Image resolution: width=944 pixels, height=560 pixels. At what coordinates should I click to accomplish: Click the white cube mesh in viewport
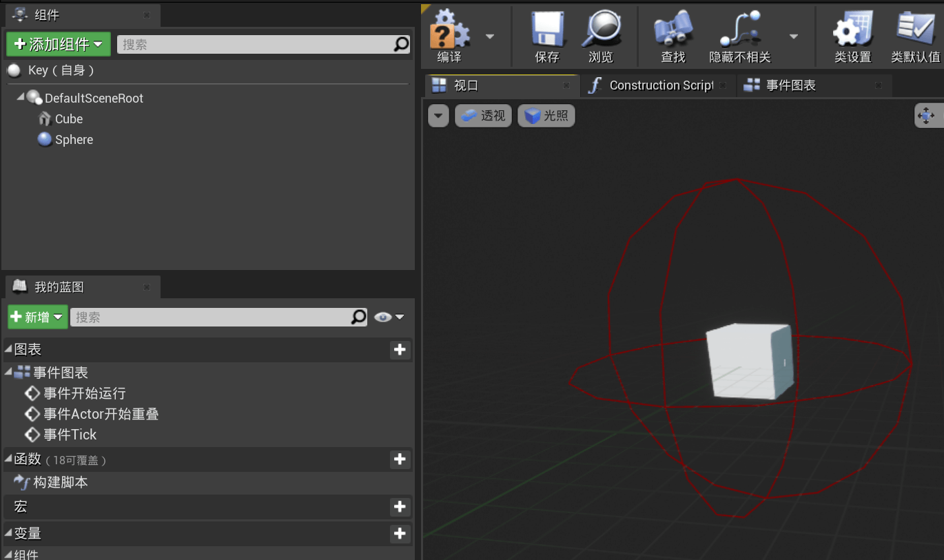(x=750, y=362)
